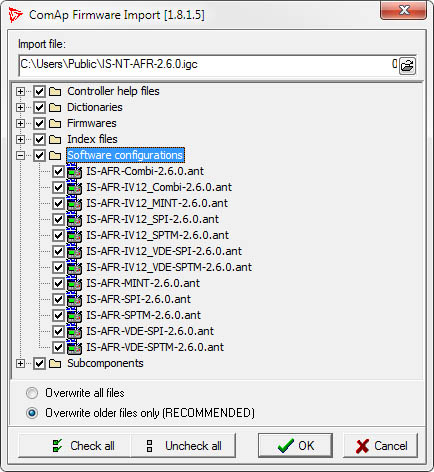Click the browse import file folder icon
The width and height of the screenshot is (434, 472).
tap(407, 66)
